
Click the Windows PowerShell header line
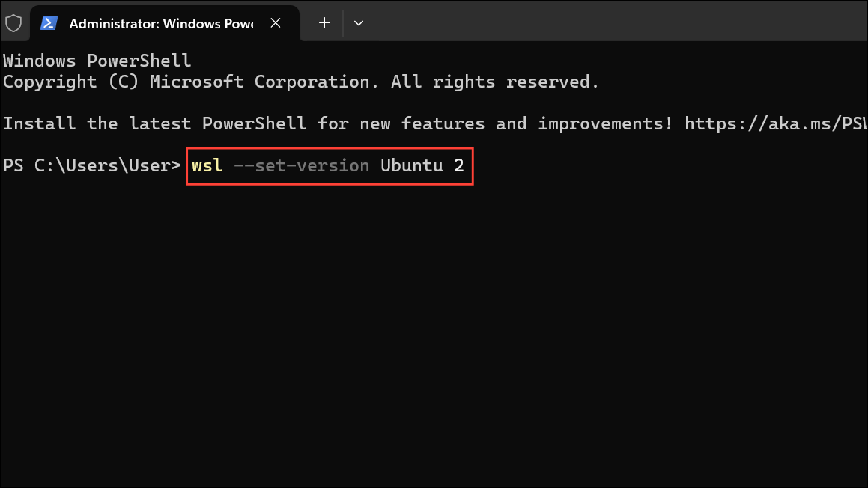click(x=94, y=60)
